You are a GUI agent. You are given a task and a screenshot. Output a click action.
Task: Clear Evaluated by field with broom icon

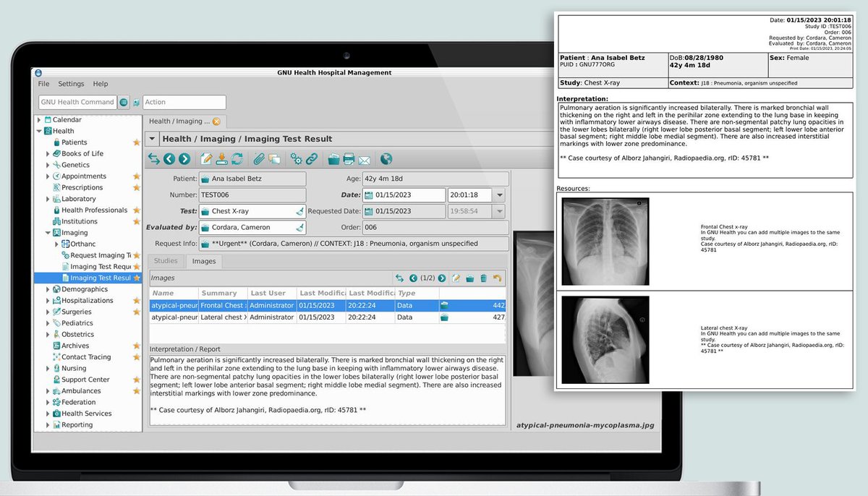pos(299,228)
